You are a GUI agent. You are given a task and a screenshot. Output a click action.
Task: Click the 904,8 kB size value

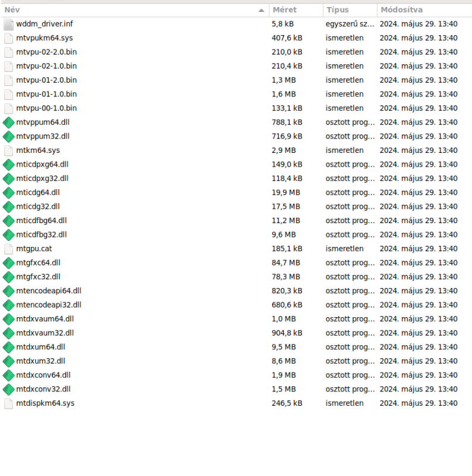click(x=287, y=333)
